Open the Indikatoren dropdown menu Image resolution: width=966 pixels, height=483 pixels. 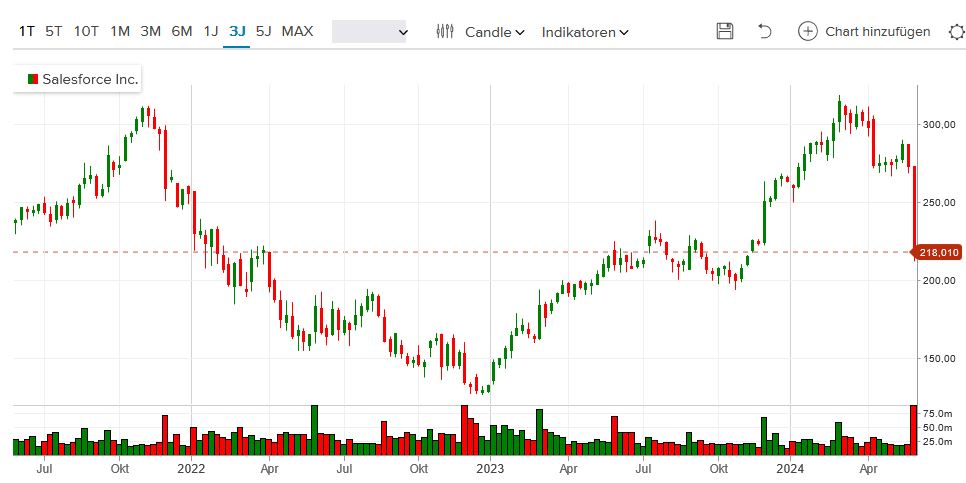tap(585, 32)
